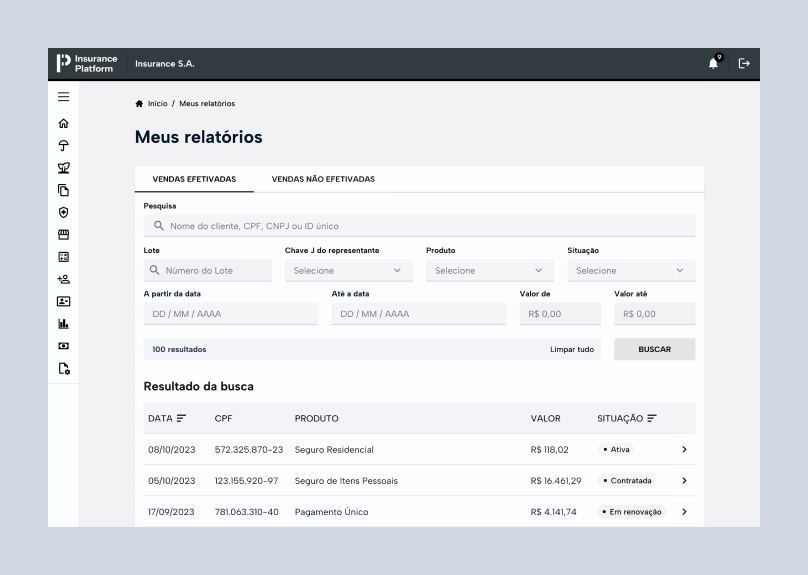The width and height of the screenshot is (808, 575).
Task: Sort by DATA column sort icon
Action: pyautogui.click(x=181, y=418)
